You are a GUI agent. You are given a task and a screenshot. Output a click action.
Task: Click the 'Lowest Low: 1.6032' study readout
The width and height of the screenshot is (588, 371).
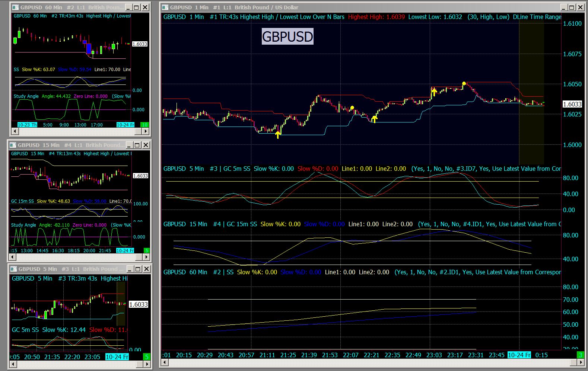(435, 17)
